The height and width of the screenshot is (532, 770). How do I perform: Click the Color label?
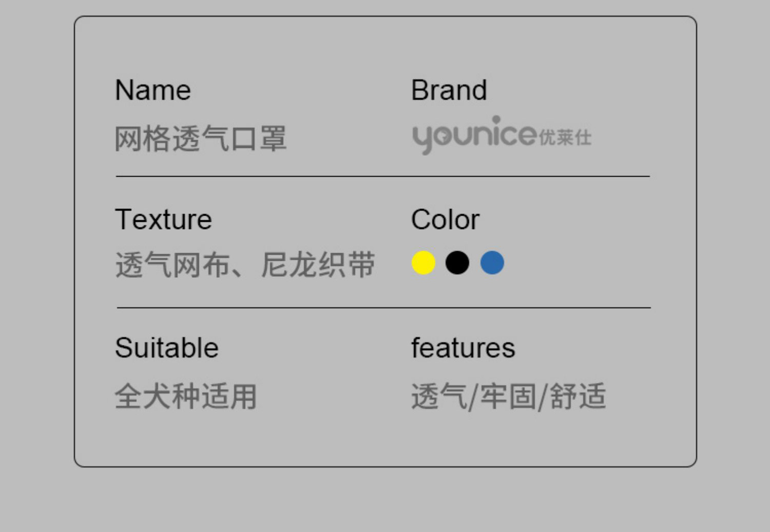(445, 220)
